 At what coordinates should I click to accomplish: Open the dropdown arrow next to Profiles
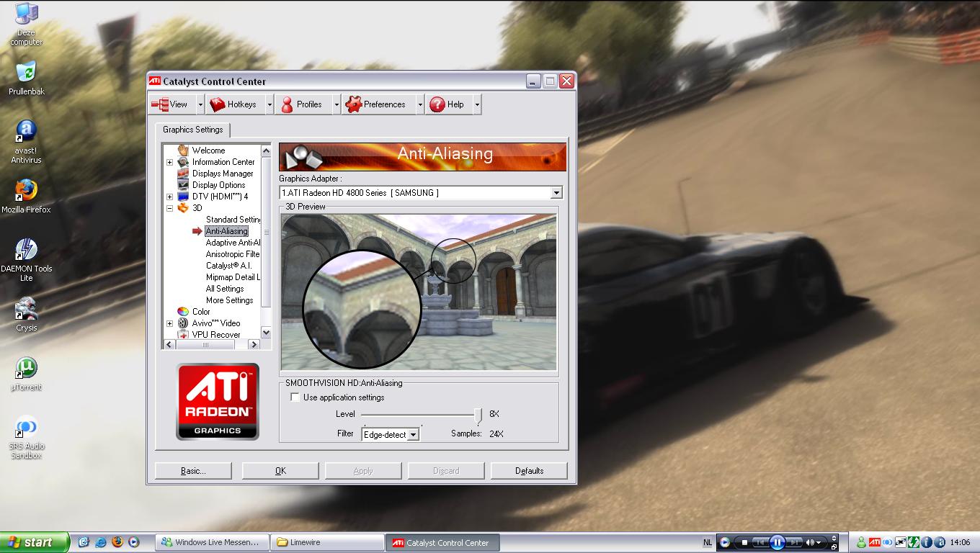click(x=336, y=104)
